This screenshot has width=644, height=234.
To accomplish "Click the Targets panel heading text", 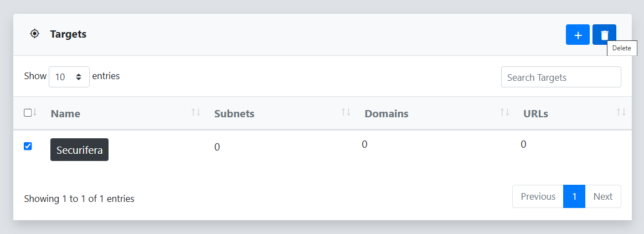I will pos(68,34).
